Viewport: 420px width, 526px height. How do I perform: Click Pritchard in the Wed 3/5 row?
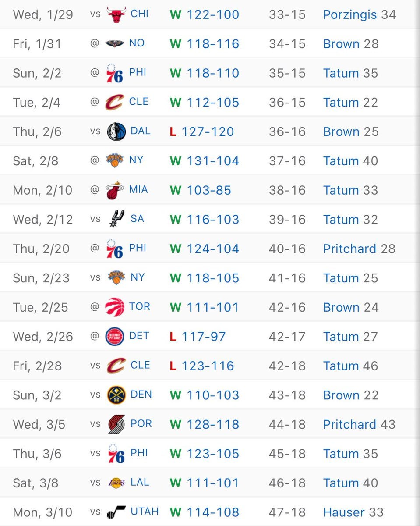(x=349, y=424)
